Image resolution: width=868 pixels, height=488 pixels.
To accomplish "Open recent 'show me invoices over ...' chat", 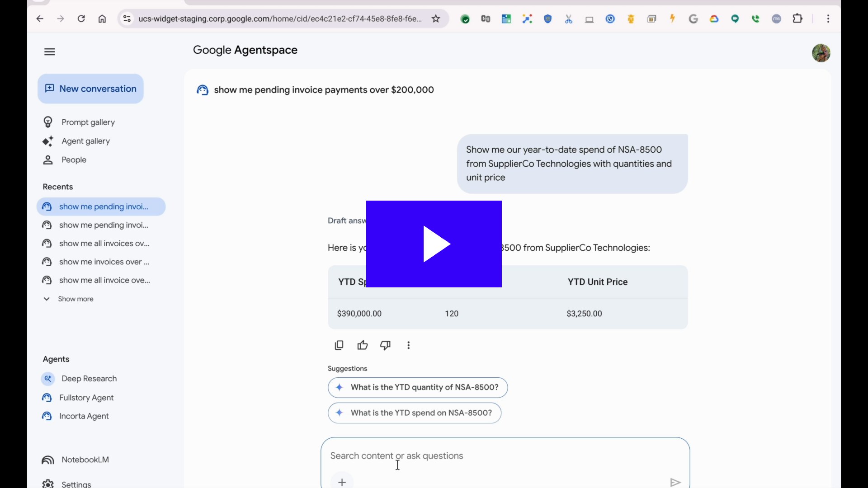I will tap(96, 262).
